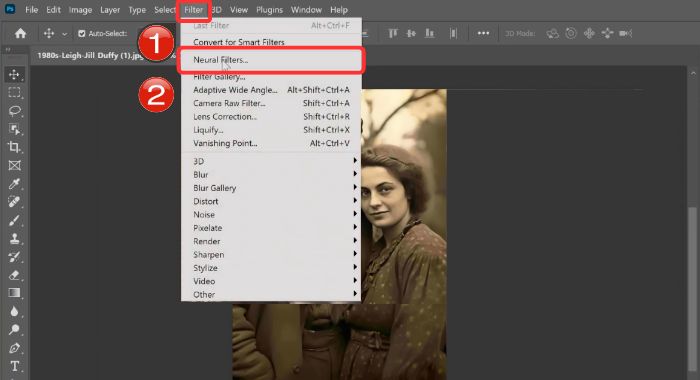Open the View menu
700x380 pixels.
(239, 10)
